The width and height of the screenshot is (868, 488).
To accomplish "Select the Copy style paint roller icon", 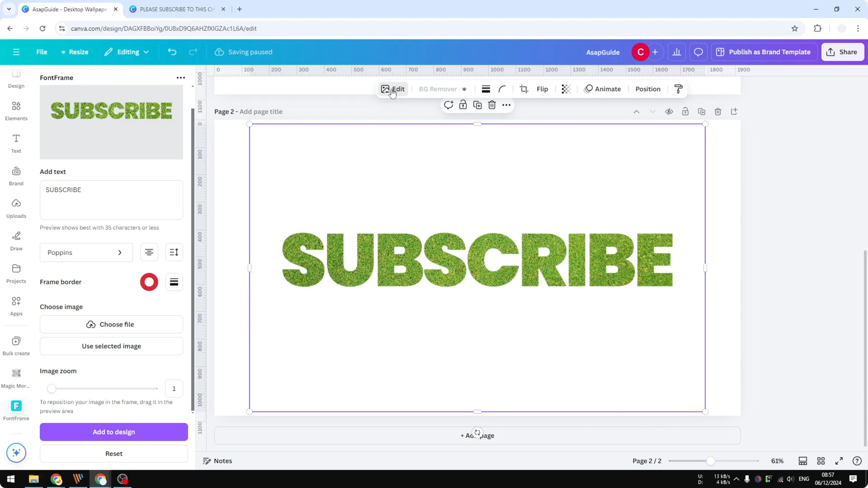I will coord(678,89).
